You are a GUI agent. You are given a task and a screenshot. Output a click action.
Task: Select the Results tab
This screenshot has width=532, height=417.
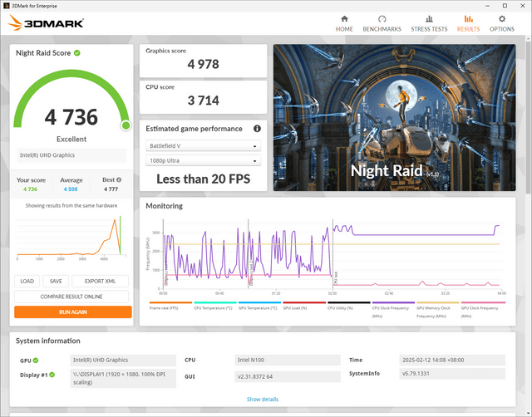coord(468,24)
